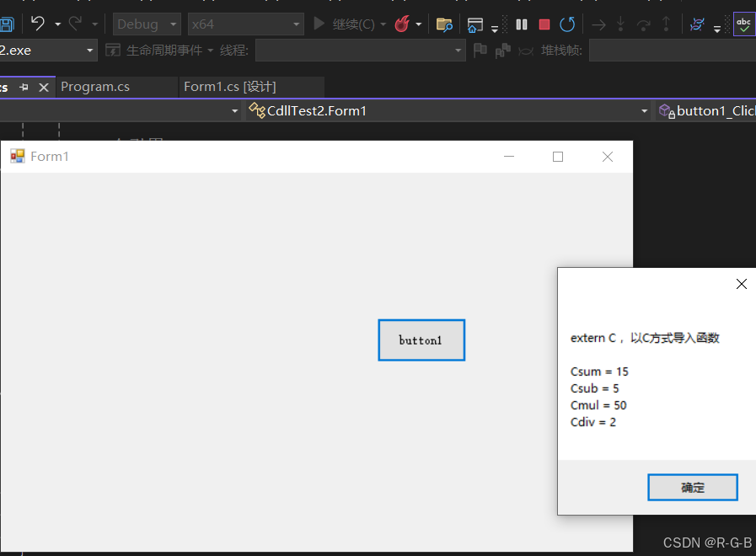This screenshot has width=756, height=556.
Task: Stop debugging with the red square icon
Action: tap(544, 24)
